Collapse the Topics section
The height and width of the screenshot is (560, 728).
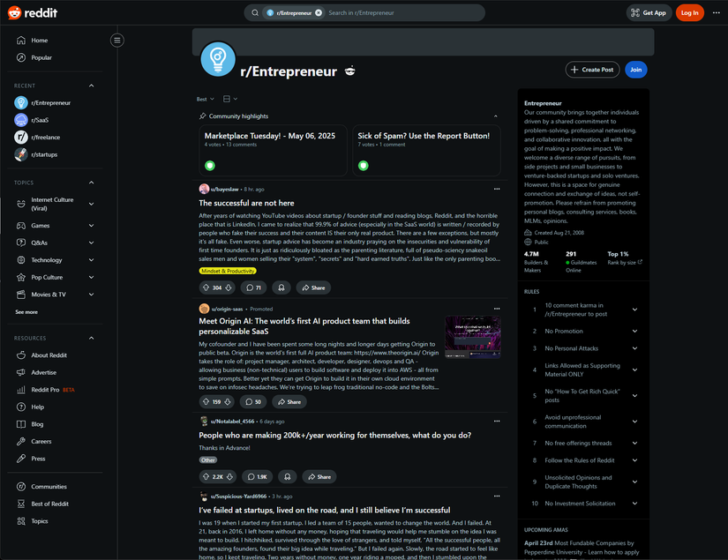pyautogui.click(x=92, y=183)
